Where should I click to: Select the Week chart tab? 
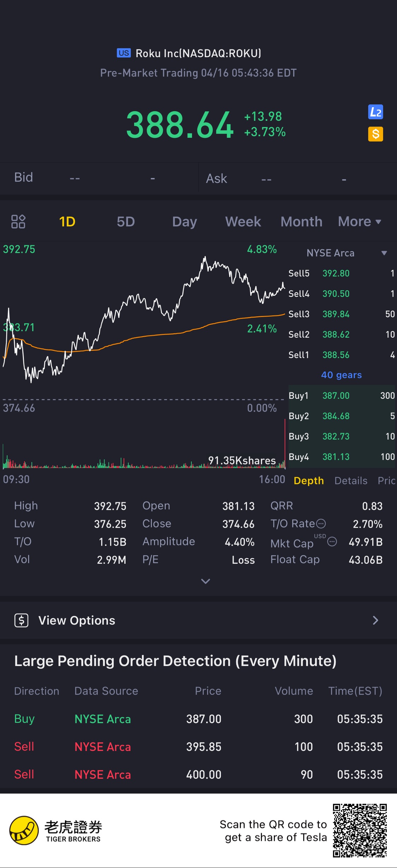(x=243, y=221)
